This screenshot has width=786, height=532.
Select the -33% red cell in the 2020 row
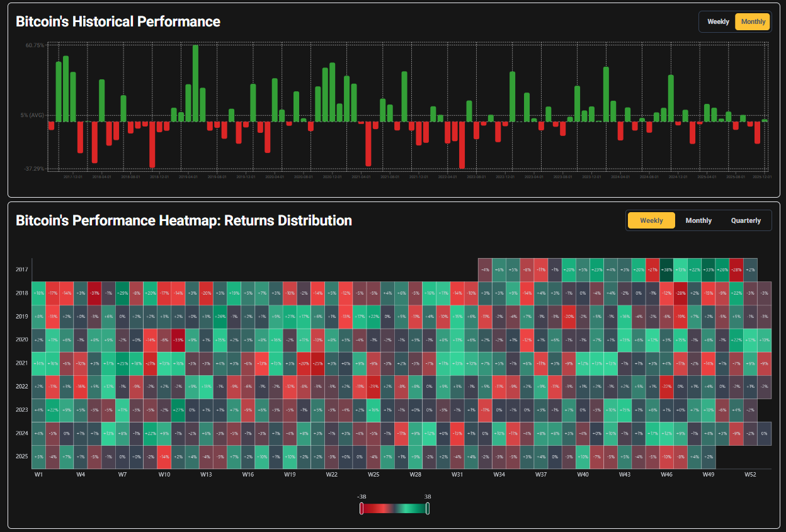coord(178,340)
